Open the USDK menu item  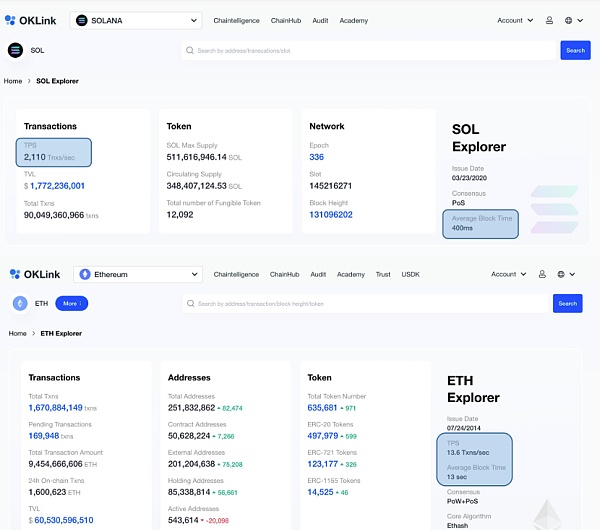click(x=410, y=274)
